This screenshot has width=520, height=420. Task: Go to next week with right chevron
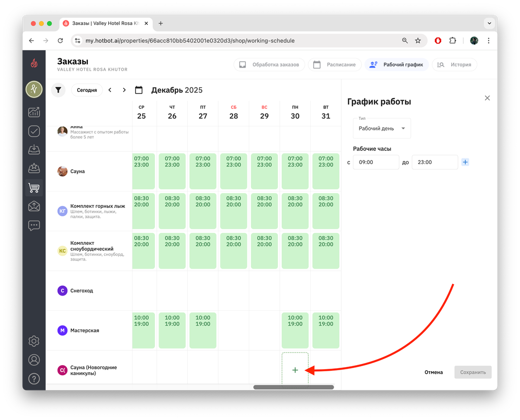point(124,90)
